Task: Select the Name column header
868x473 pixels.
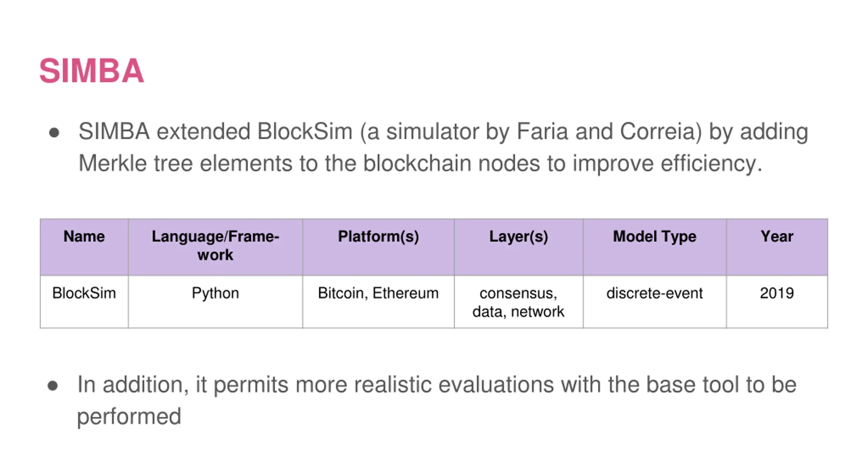Action: [x=84, y=247]
